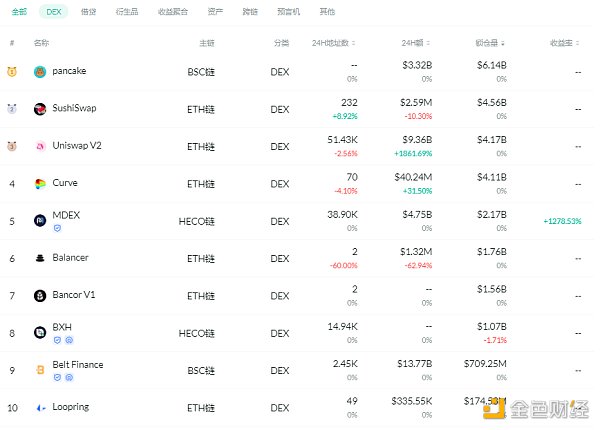The height and width of the screenshot is (430, 600).
Task: Click the $4.56B locked value for SushiSwap
Action: [x=491, y=103]
